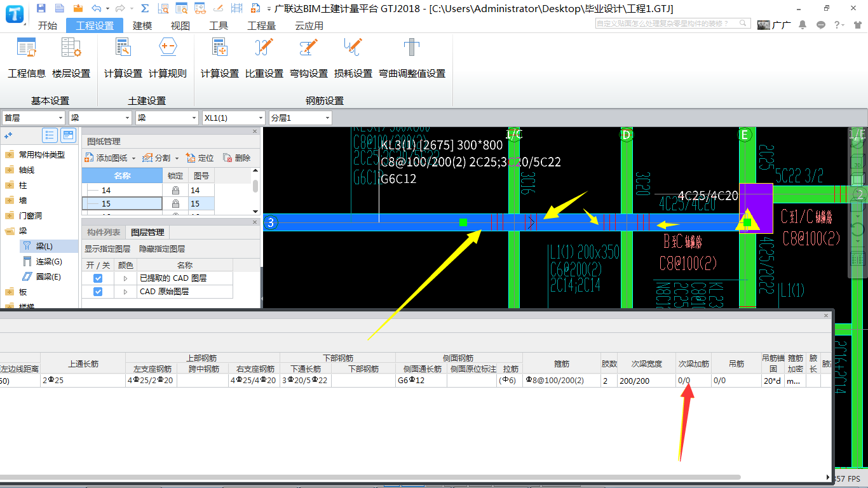
Task: Click the Undo arrow in quick toolbar
Action: 96,8
